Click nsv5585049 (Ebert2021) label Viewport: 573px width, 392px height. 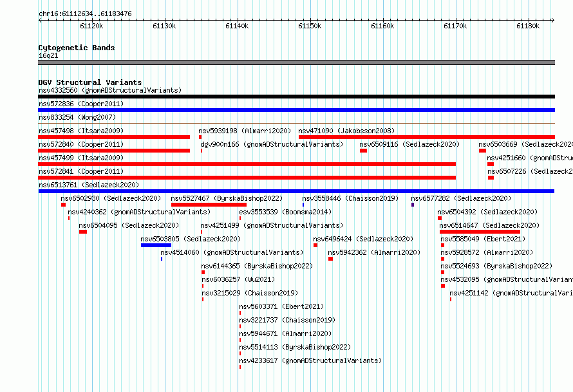pos(483,239)
